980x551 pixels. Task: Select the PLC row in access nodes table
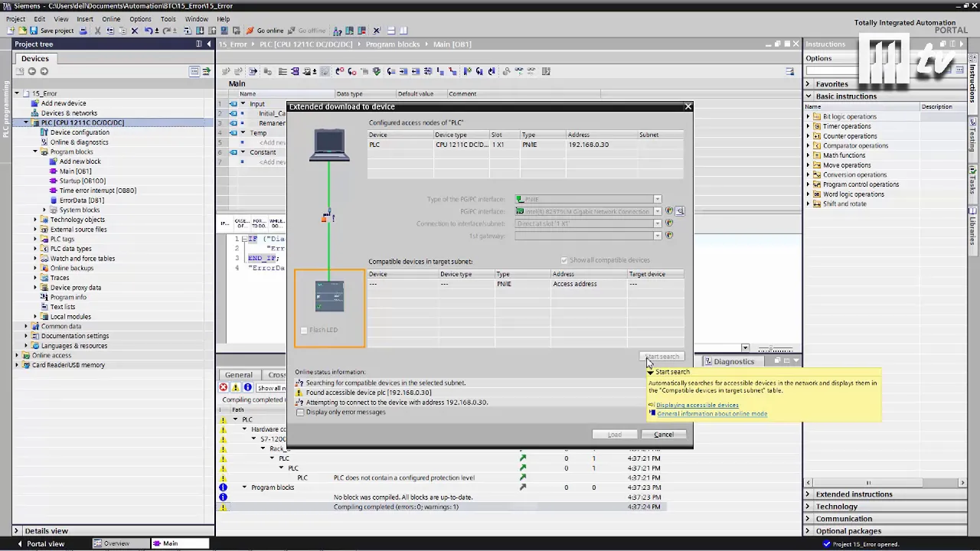click(525, 145)
